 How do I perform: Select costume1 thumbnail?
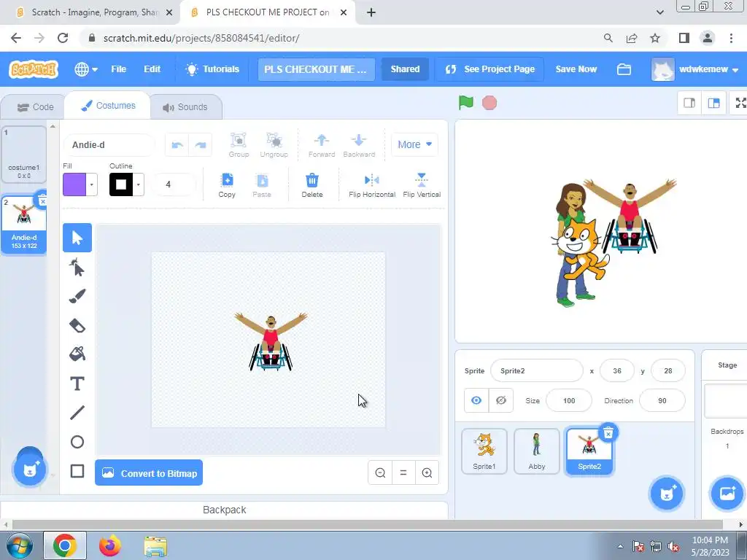pos(24,155)
